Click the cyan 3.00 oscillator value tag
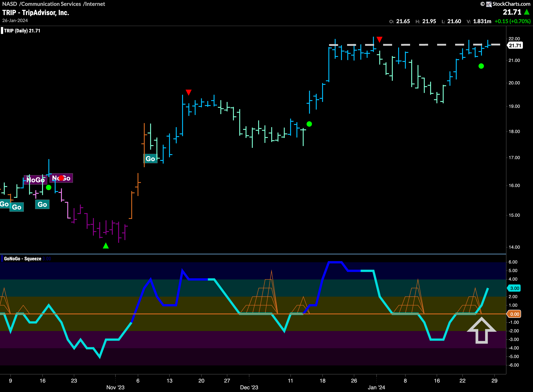Viewport: 533px width, 392px height. (x=514, y=288)
